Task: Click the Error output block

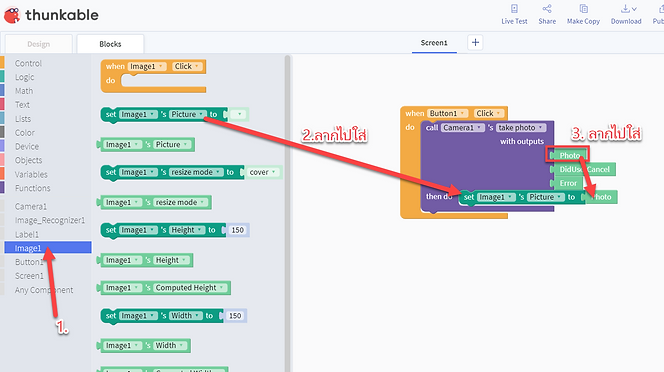Action: [567, 183]
